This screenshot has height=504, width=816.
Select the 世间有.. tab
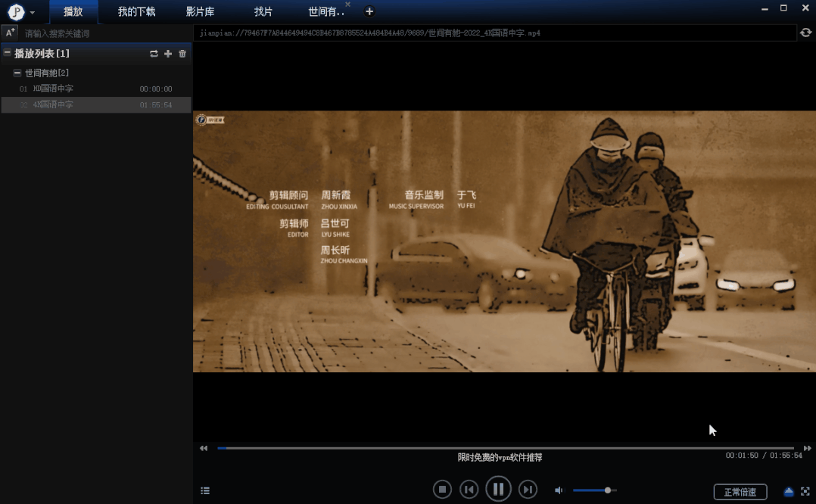coord(325,11)
